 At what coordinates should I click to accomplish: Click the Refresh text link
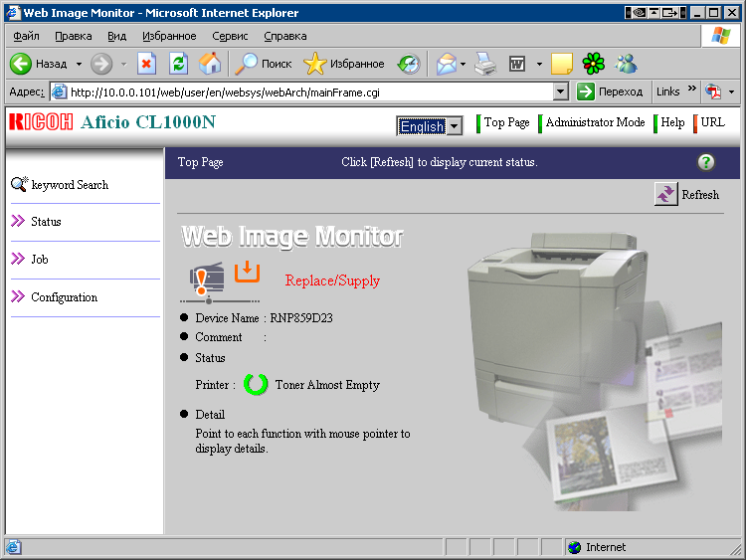coord(700,195)
